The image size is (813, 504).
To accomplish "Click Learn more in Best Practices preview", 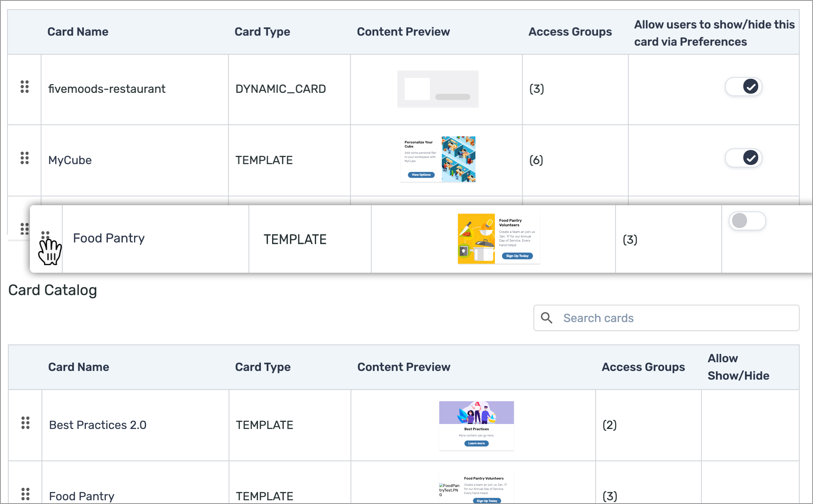I will point(477,443).
